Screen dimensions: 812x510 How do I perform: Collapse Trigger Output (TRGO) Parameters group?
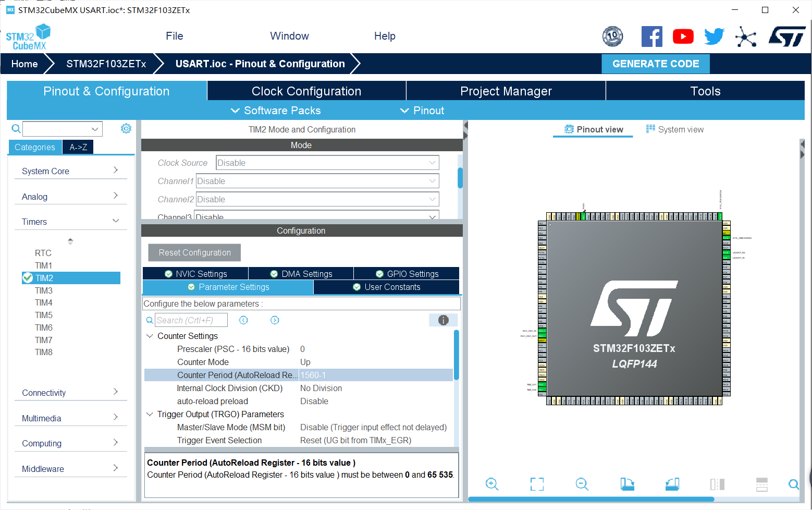coord(150,414)
